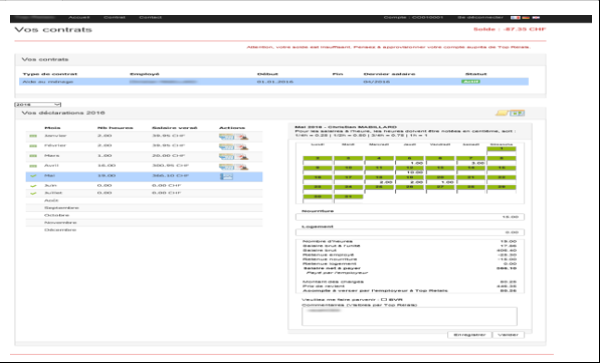Image resolution: width=600 pixels, height=363 pixels.
Task: Select the highlighted Mai declaration row
Action: tap(144, 176)
